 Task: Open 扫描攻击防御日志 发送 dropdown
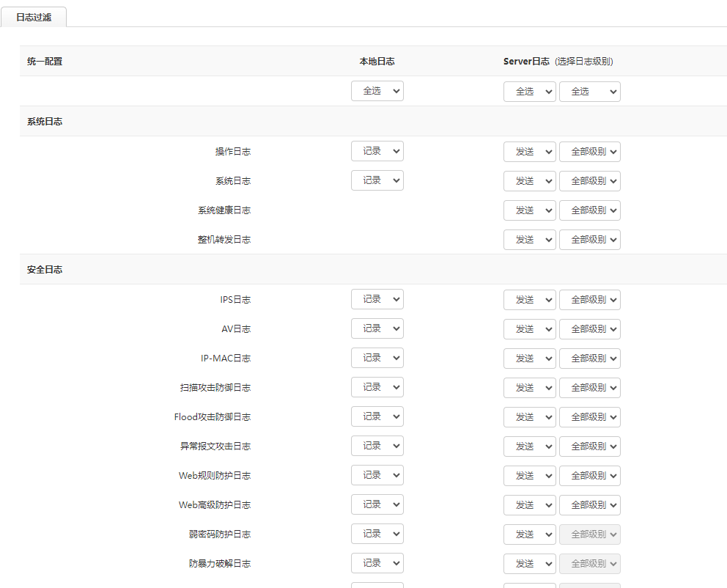pos(529,387)
